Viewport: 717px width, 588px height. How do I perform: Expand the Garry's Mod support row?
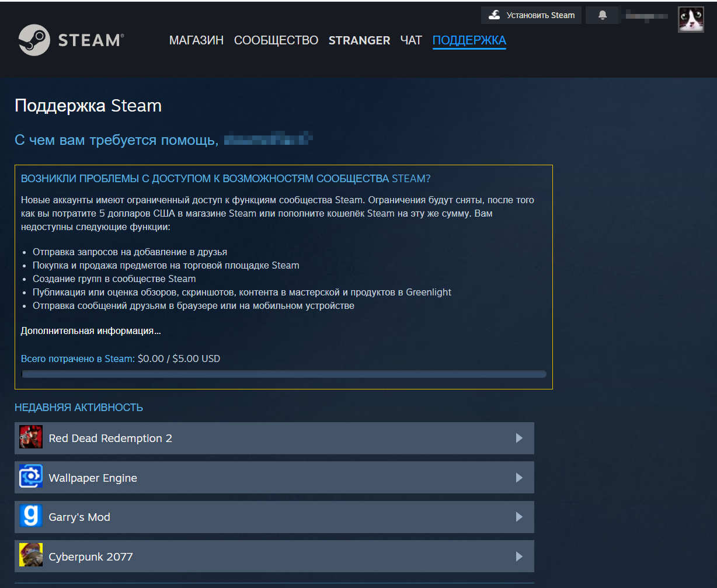pyautogui.click(x=518, y=516)
